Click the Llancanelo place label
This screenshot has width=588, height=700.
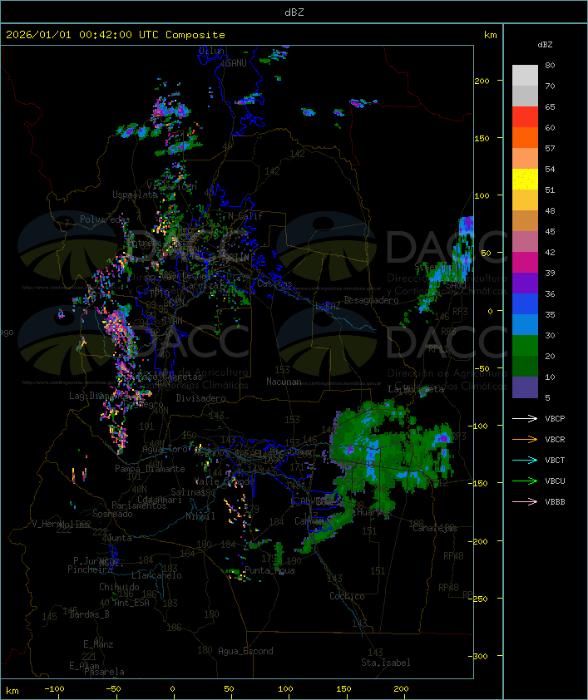pos(156,575)
